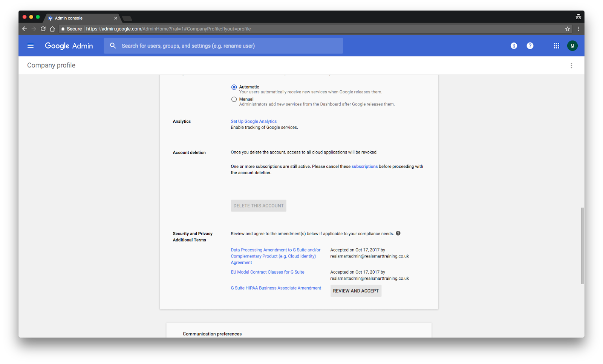The height and width of the screenshot is (364, 603).
Task: Click the incognito icon in title bar
Action: (578, 17)
